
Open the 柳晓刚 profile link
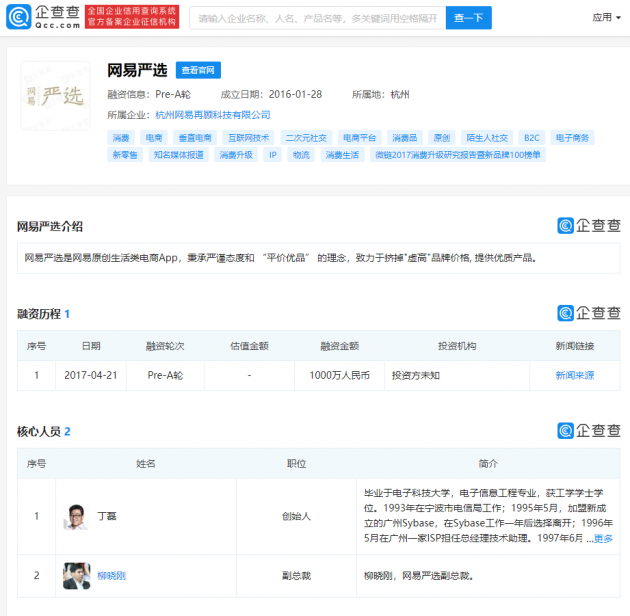pos(111,576)
